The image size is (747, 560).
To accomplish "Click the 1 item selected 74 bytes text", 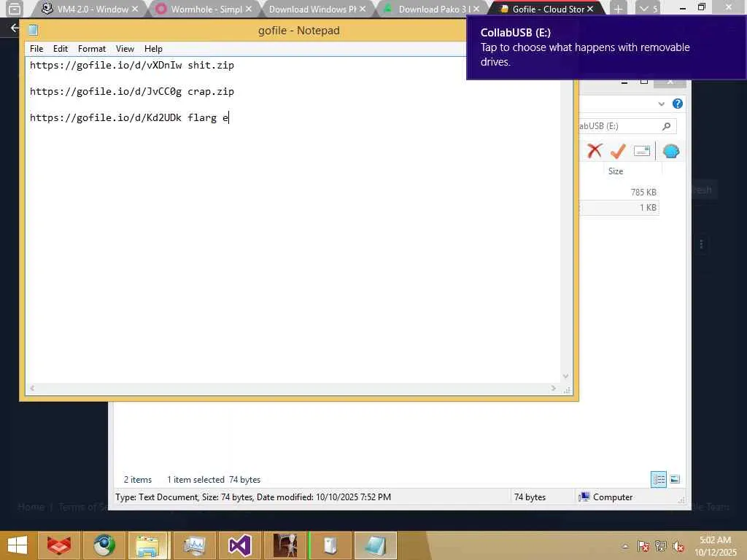I will point(214,480).
